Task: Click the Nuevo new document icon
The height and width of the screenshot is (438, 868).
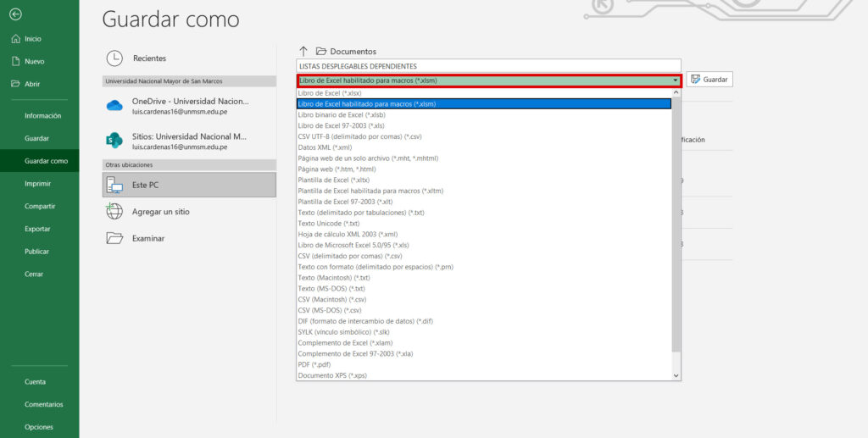Action: (14, 62)
